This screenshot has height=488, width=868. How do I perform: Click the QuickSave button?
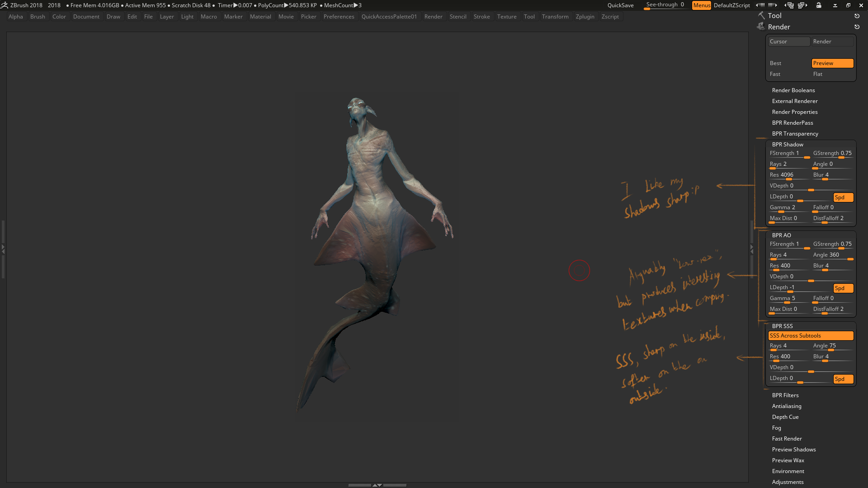tap(620, 5)
